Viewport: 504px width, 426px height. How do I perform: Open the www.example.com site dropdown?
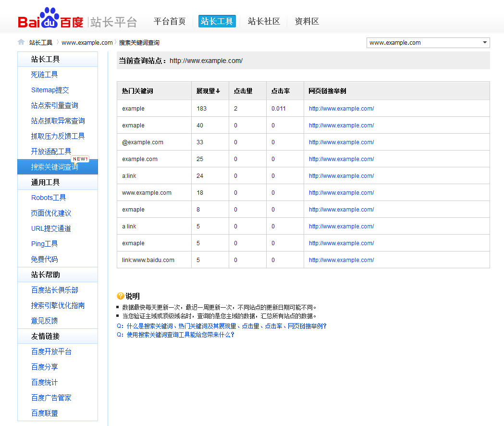coord(428,43)
